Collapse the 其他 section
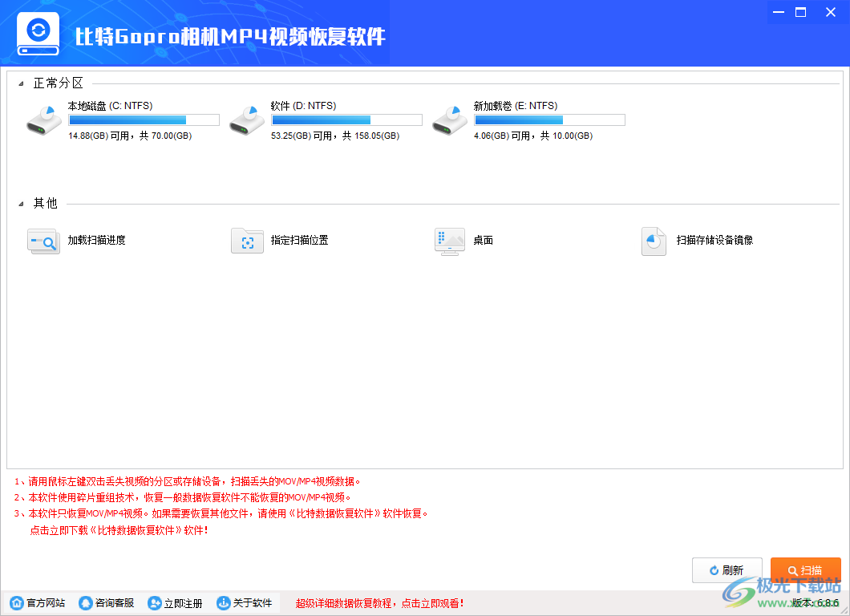 point(21,204)
